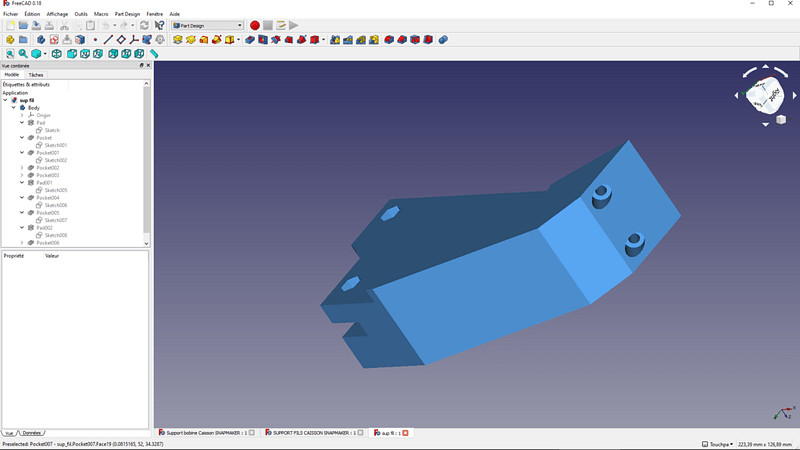Click the Create body blue icon
Image resolution: width=800 pixels, height=450 pixels.
click(41, 40)
